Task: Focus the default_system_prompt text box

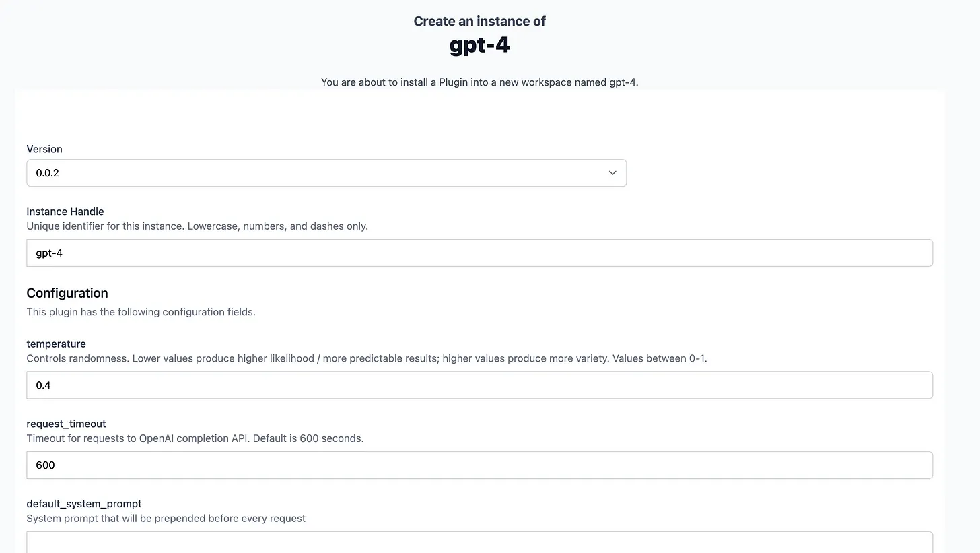Action: (x=479, y=543)
